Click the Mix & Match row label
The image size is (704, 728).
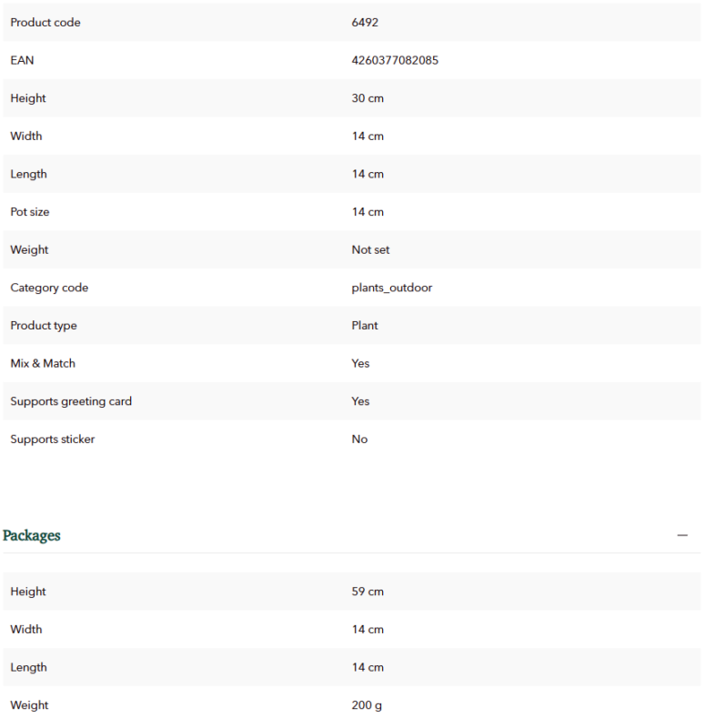pyautogui.click(x=43, y=363)
